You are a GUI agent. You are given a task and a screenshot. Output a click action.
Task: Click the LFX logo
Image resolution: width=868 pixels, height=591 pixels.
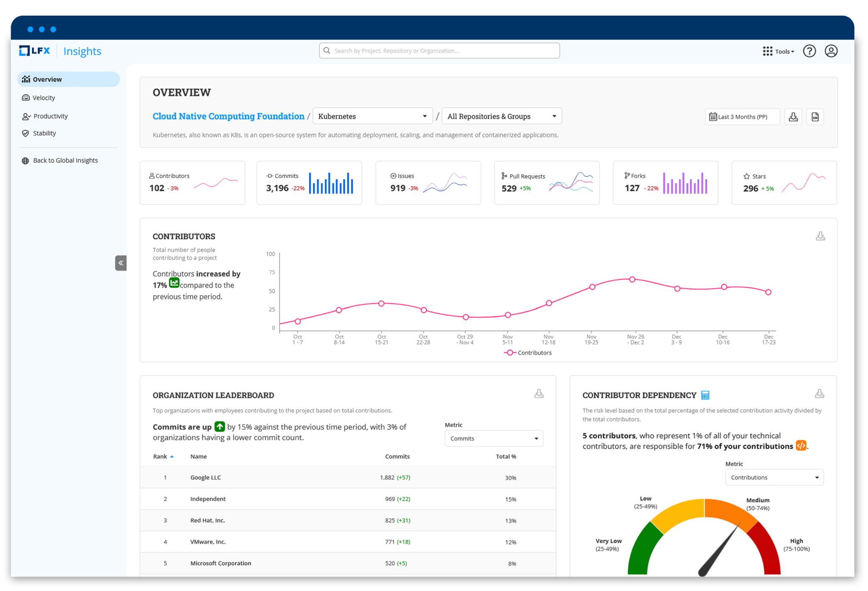coord(34,50)
